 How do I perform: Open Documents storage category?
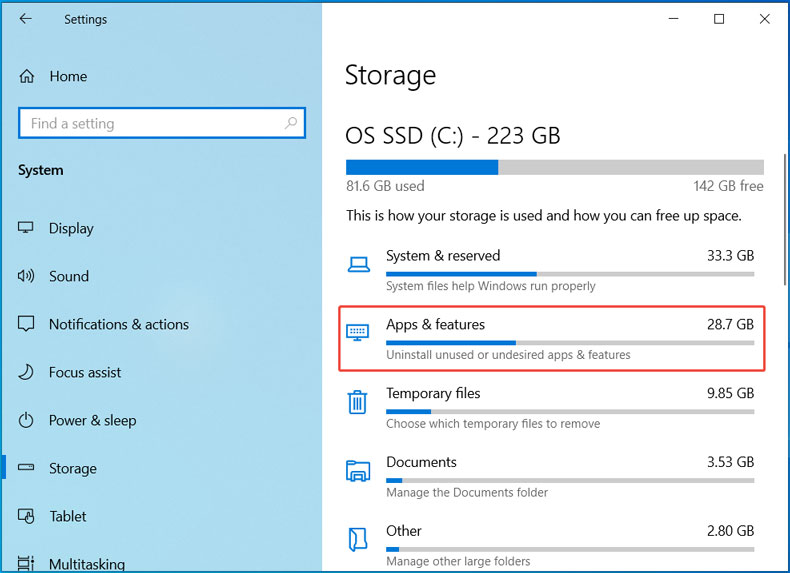point(552,477)
